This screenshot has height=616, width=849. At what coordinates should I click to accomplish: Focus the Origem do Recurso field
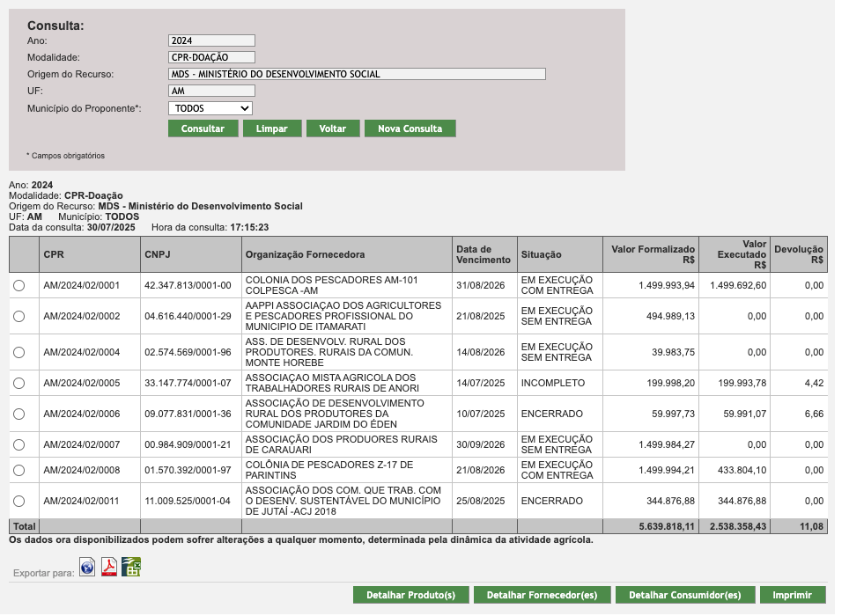tap(357, 74)
